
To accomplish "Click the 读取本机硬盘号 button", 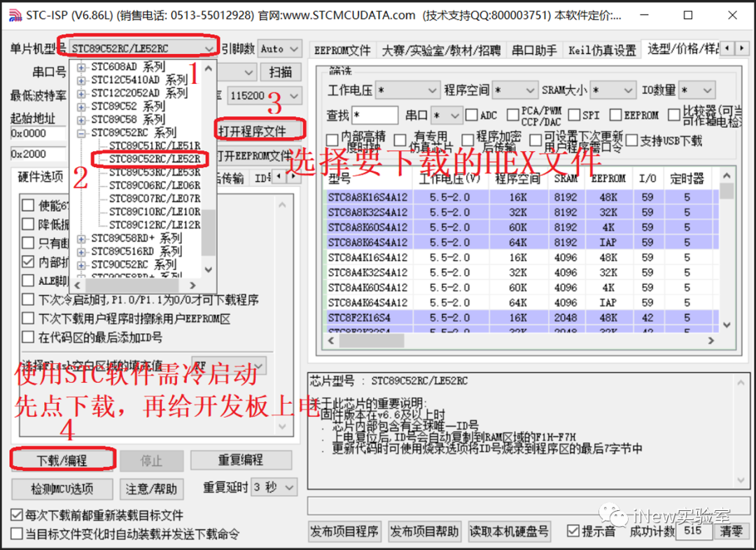I will (x=509, y=532).
